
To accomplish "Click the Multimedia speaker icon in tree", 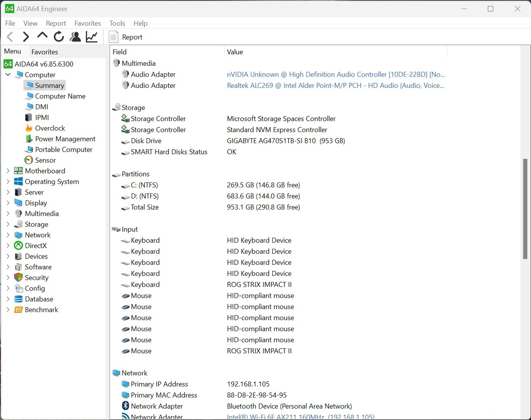I will pyautogui.click(x=18, y=214).
